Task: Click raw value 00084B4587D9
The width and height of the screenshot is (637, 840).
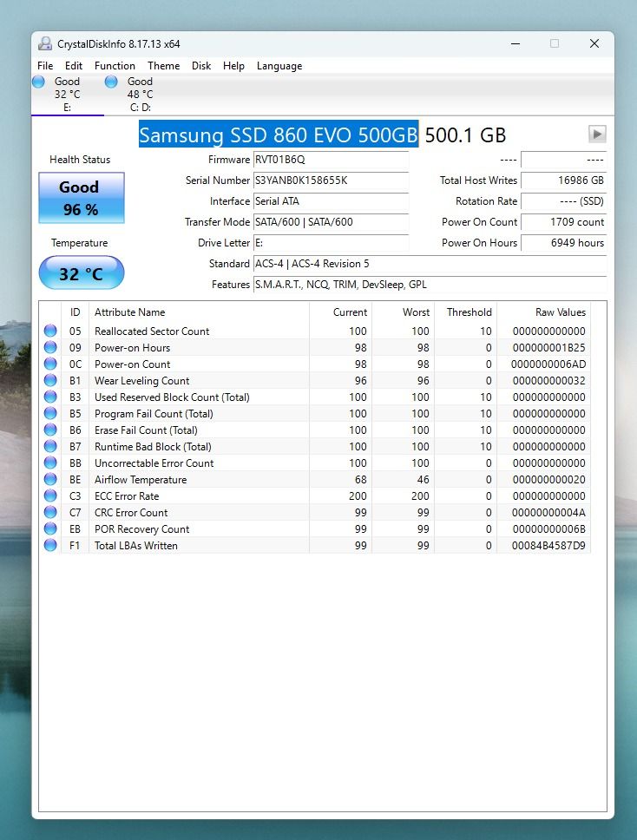Action: 548,546
